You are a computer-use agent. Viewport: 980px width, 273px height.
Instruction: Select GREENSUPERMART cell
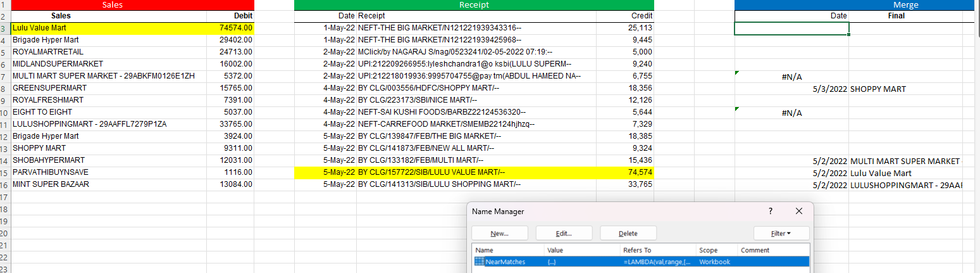tap(109, 88)
